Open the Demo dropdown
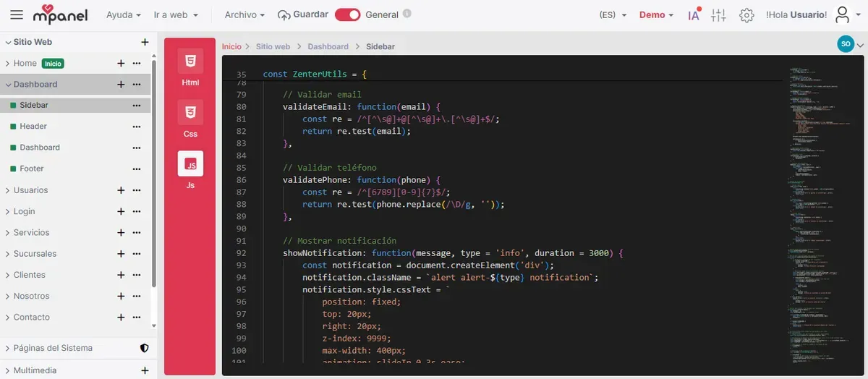The height and width of the screenshot is (379, 868). coord(656,15)
